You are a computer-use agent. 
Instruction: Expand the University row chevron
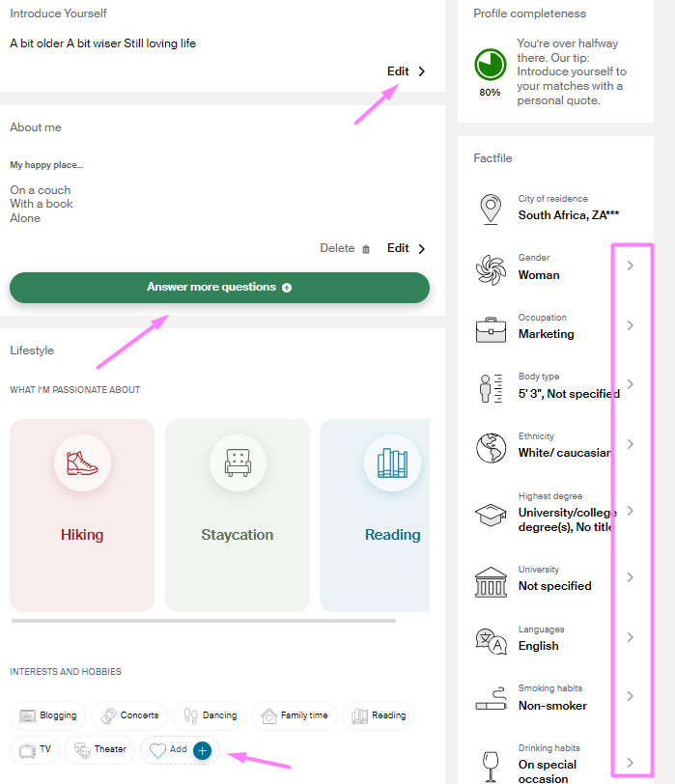[x=630, y=577]
